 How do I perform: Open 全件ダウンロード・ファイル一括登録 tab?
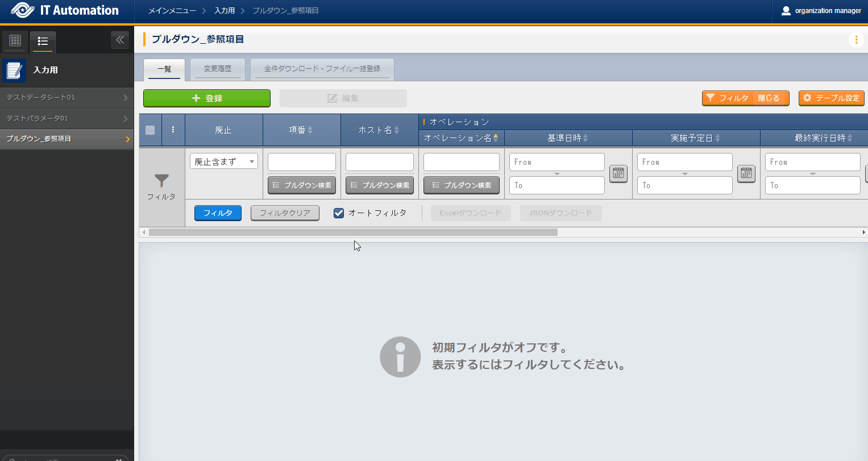(x=322, y=69)
